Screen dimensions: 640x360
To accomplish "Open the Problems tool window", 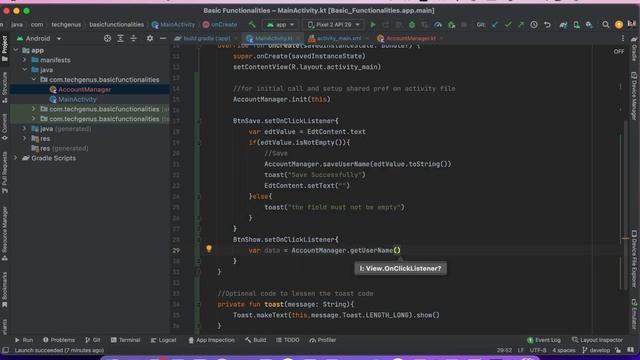I will (59, 340).
